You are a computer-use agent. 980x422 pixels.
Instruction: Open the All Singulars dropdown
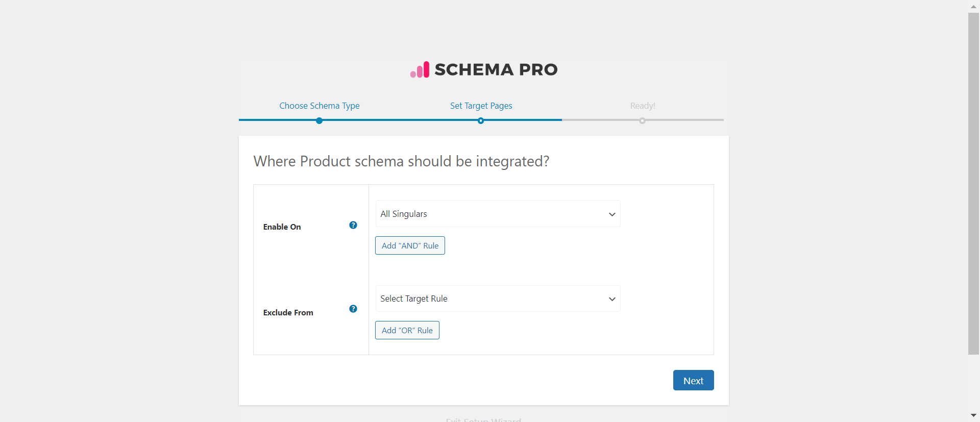click(498, 214)
